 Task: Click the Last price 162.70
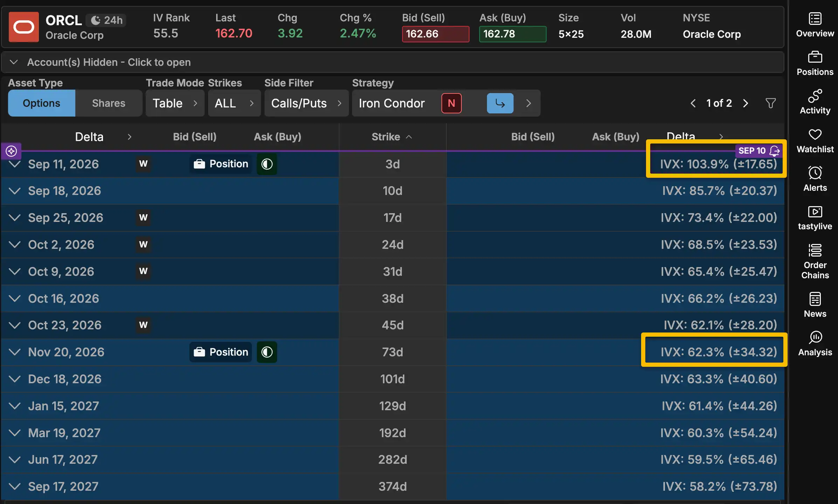tap(234, 33)
